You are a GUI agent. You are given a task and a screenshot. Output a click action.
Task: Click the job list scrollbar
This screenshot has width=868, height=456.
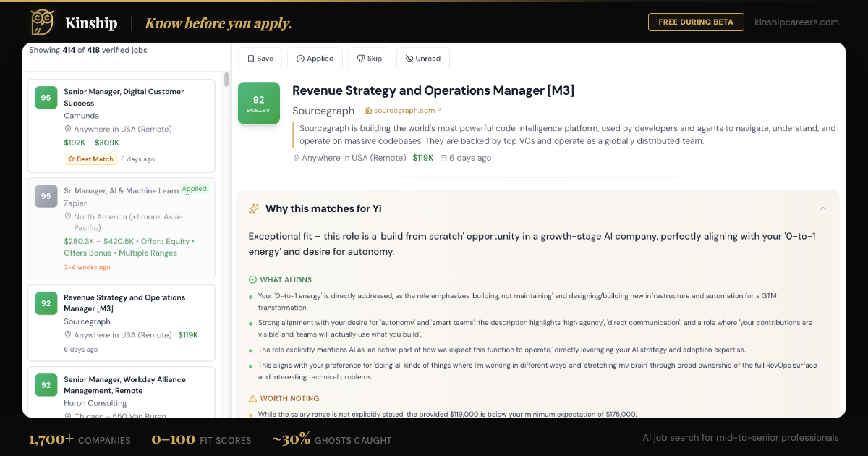(x=226, y=79)
